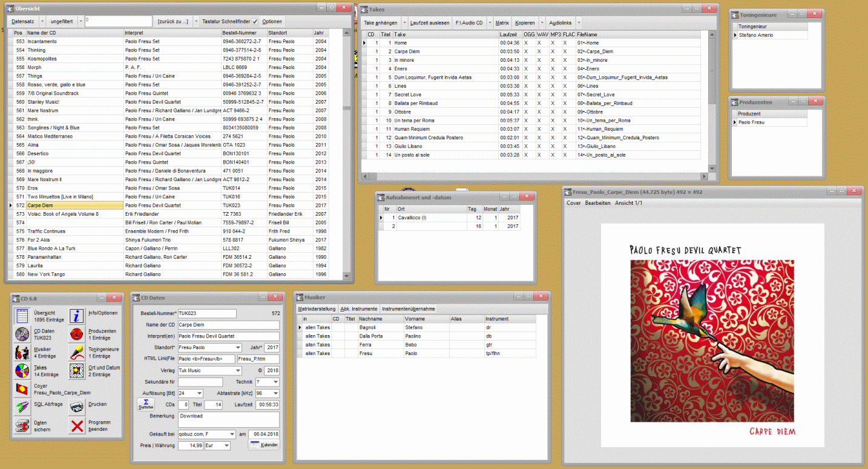Image resolution: width=868 pixels, height=469 pixels.
Task: Click the Daten sichern backup icon
Action: [x=22, y=426]
